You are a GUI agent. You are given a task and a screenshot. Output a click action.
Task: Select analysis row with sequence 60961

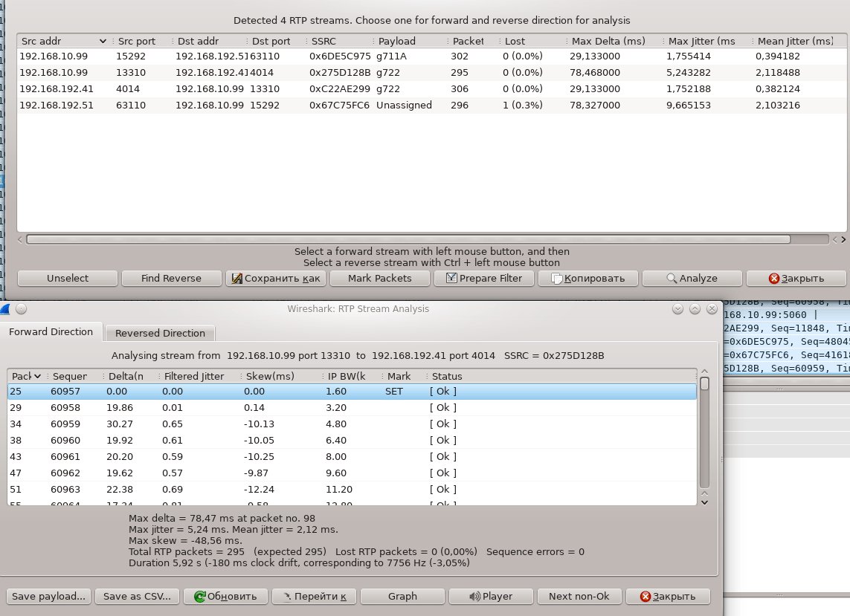point(352,456)
